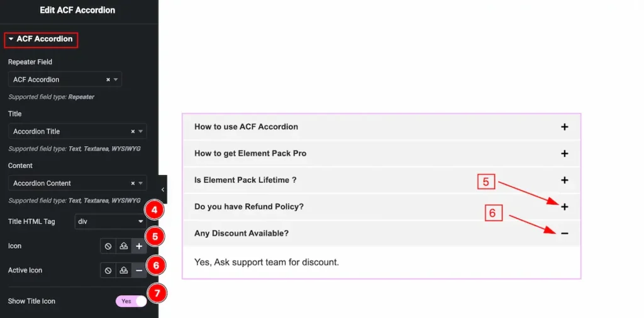Toggle the Show Title Icon switch

pos(131,302)
